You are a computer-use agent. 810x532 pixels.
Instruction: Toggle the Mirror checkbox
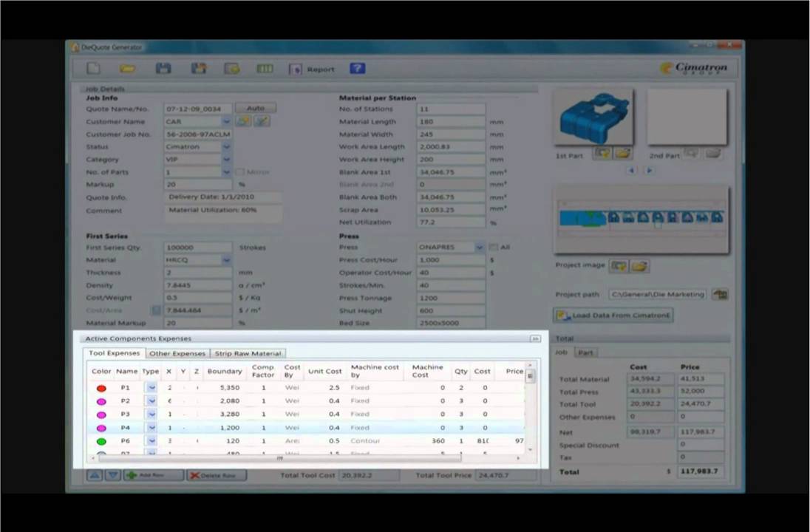(x=239, y=172)
